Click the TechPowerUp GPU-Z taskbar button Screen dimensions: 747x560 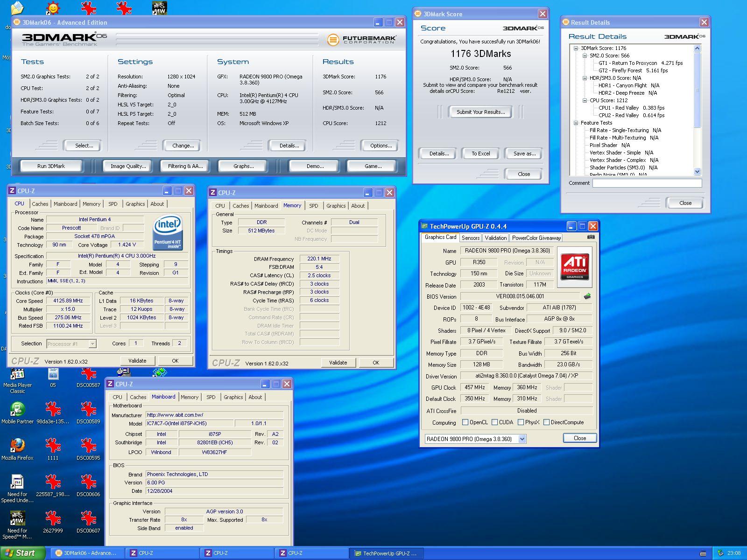[386, 553]
